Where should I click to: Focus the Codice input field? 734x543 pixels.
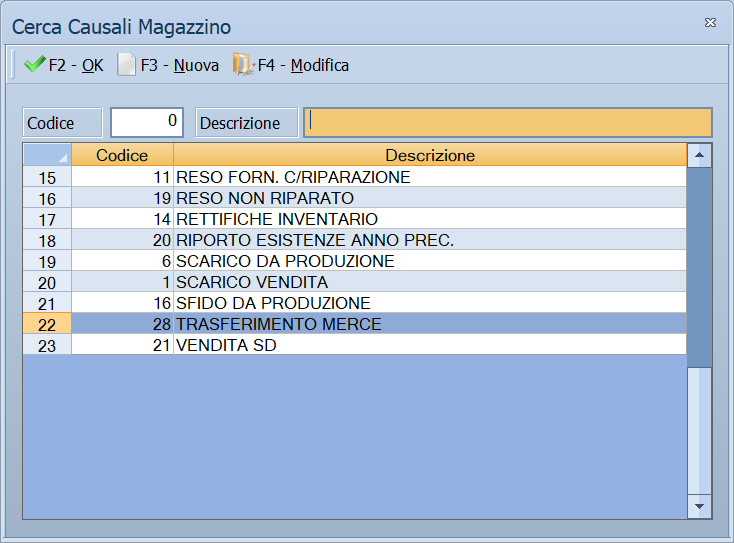[x=147, y=122]
